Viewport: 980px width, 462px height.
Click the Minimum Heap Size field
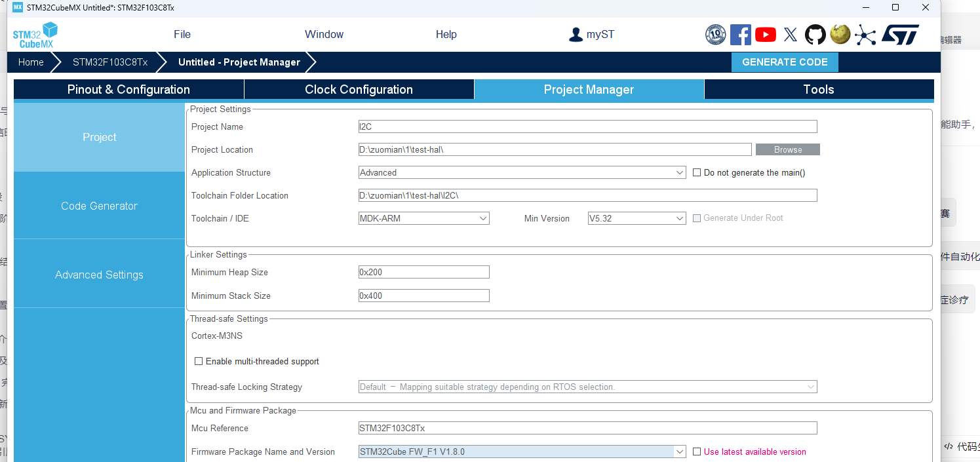424,273
